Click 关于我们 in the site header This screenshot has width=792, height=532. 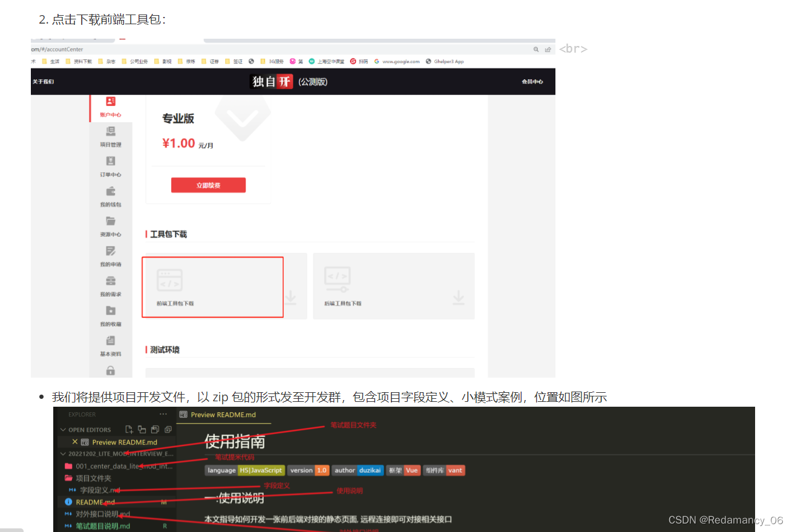(x=43, y=82)
